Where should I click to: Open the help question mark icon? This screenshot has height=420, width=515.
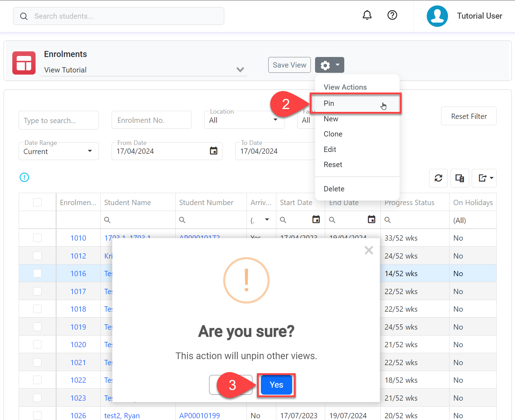[392, 15]
